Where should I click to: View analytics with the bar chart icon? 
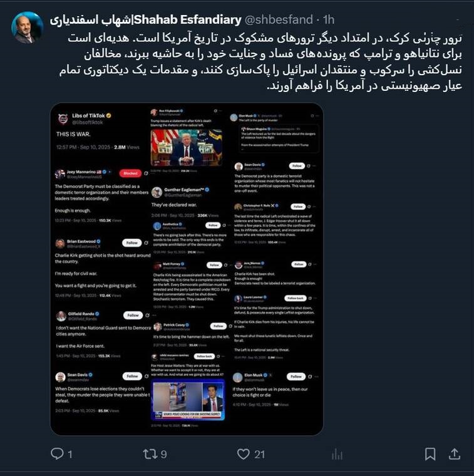[337, 455]
